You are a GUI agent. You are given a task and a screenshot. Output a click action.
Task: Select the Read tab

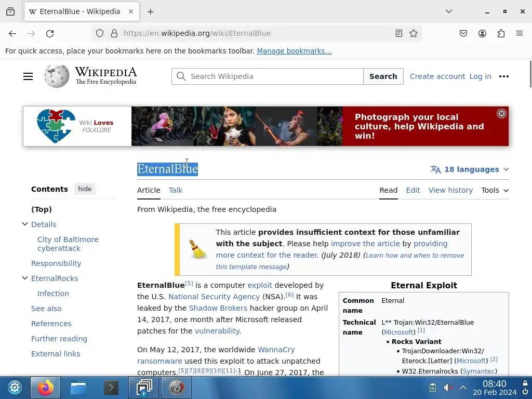pos(389,190)
